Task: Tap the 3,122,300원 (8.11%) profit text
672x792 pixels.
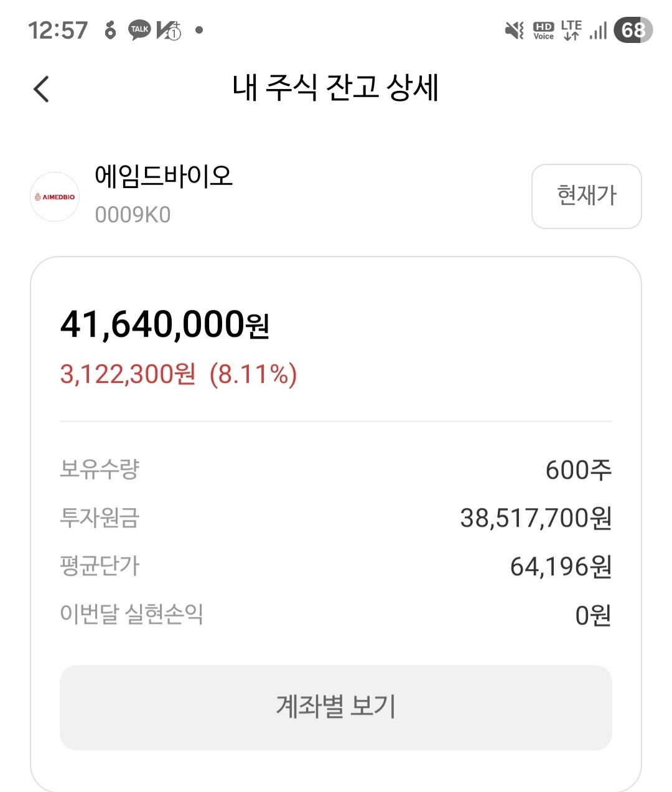Action: click(178, 375)
